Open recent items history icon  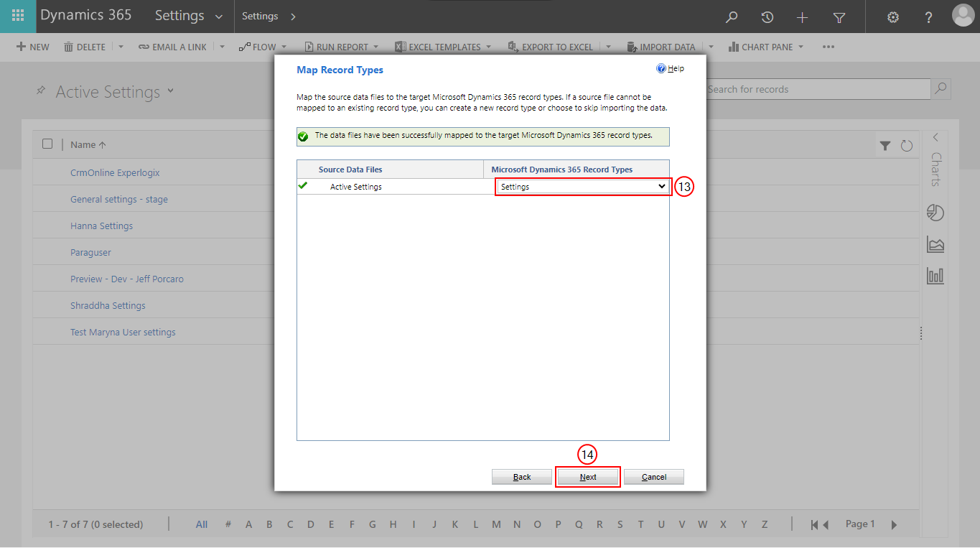(767, 17)
